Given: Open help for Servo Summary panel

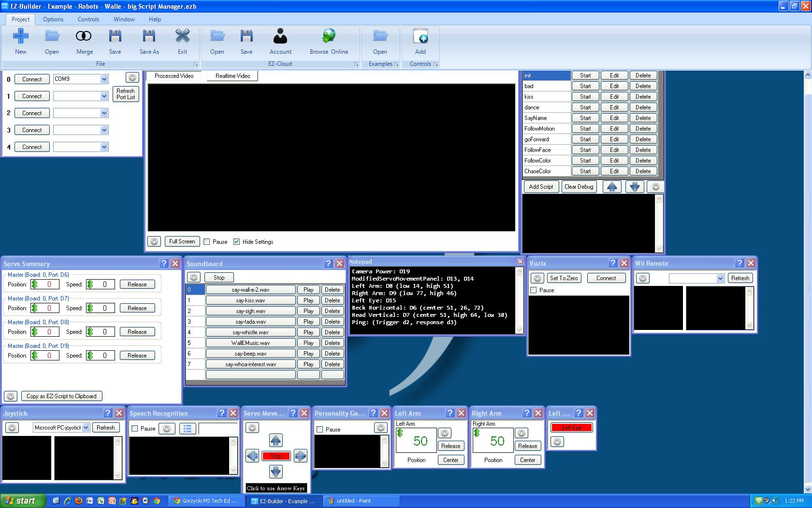Looking at the screenshot, I should click(164, 263).
